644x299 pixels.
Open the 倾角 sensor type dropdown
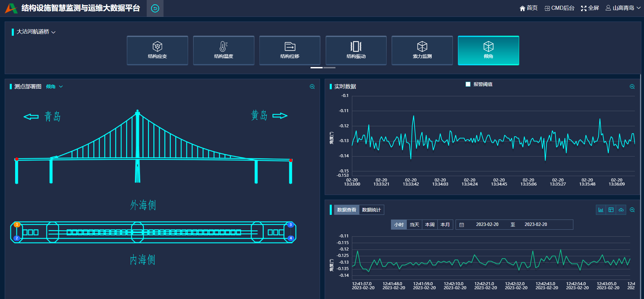pos(54,87)
